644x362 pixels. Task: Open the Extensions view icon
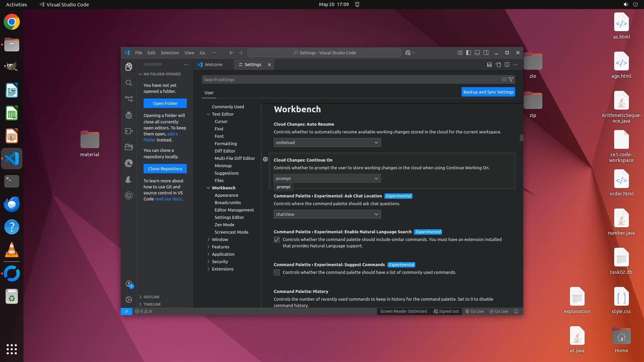point(129,131)
